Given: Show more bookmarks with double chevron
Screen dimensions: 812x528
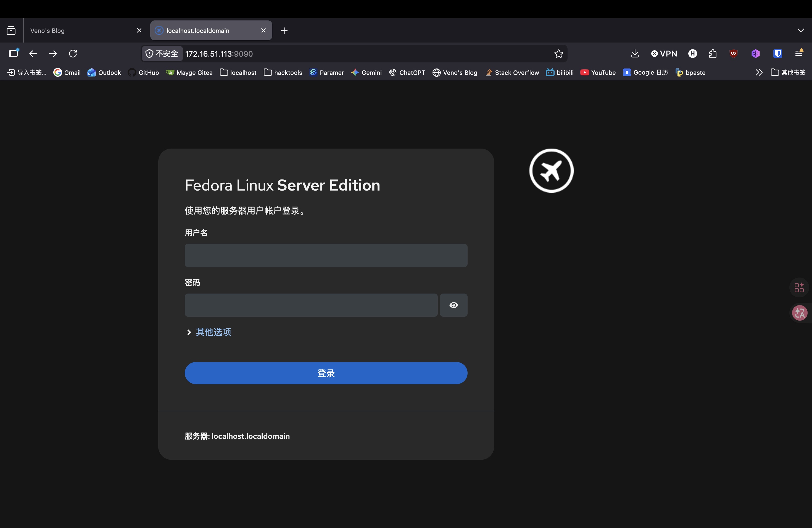Looking at the screenshot, I should (759, 72).
